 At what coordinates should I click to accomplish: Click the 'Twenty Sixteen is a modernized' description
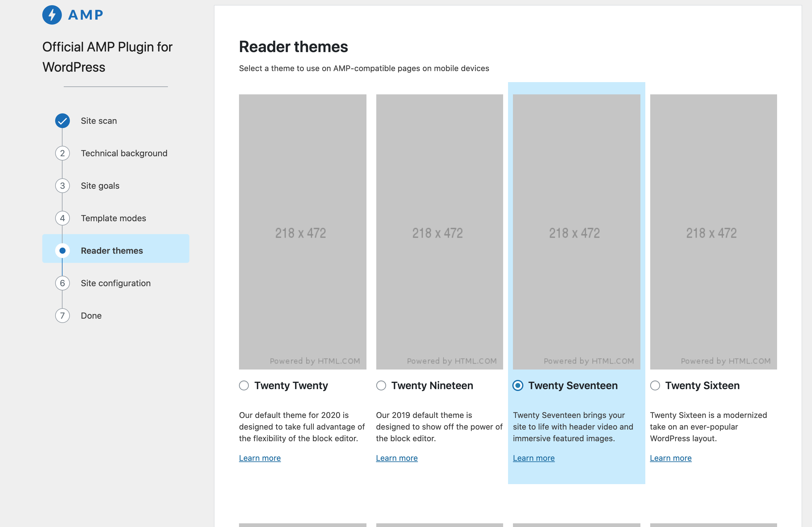click(708, 427)
